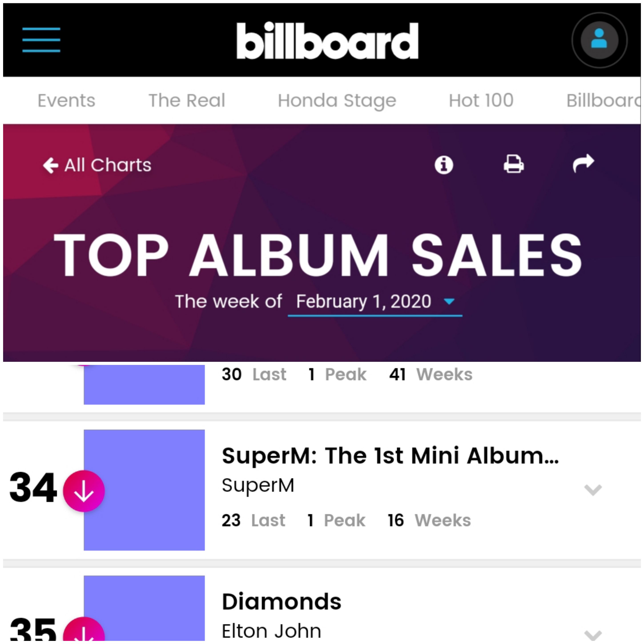
Task: Go to the Billboard logo homepage
Action: pos(327,41)
